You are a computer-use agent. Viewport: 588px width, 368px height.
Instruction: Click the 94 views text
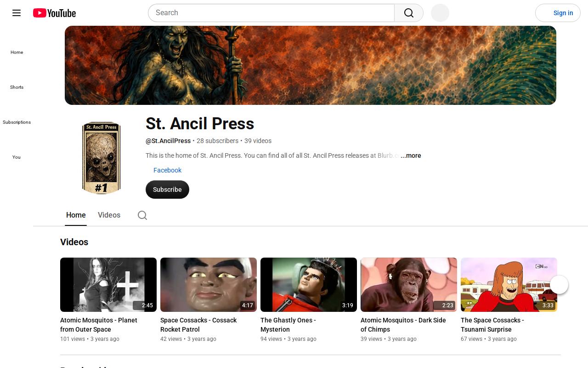coord(271,339)
